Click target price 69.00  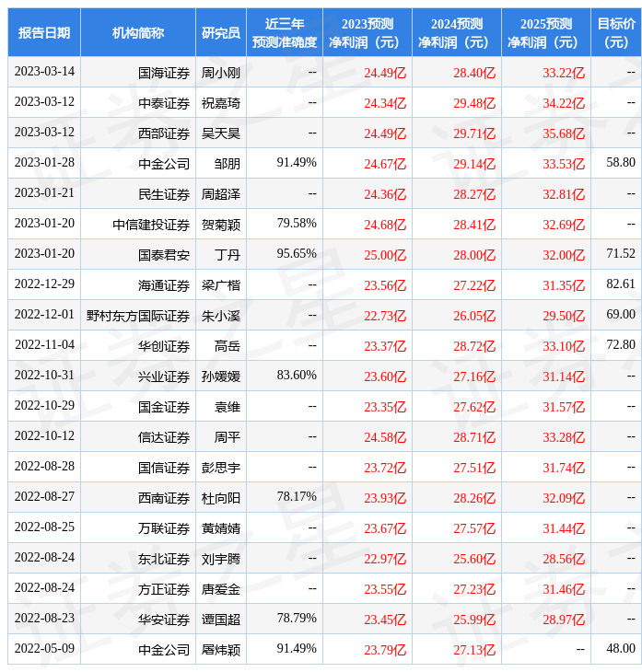pos(621,315)
